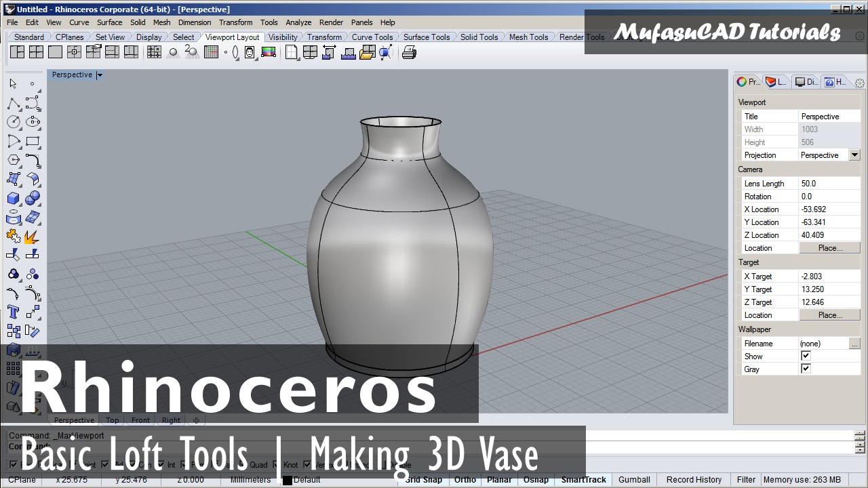This screenshot has width=868, height=488.
Task: Click the Camera Location Place button
Action: 830,247
